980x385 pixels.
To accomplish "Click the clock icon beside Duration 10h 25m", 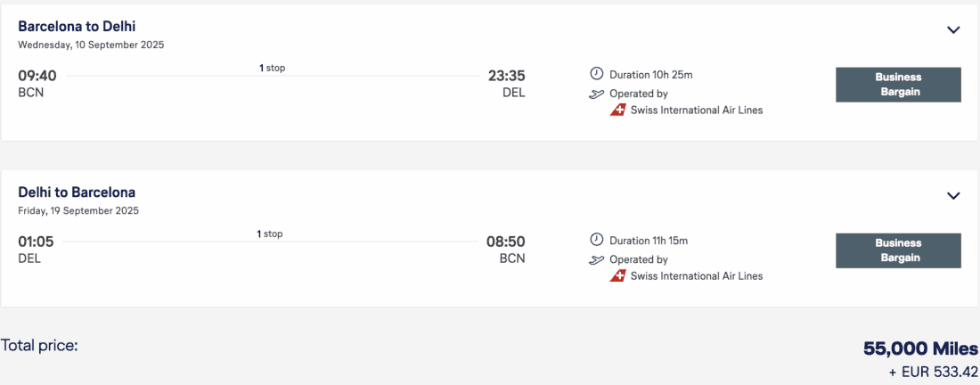I will tap(597, 75).
